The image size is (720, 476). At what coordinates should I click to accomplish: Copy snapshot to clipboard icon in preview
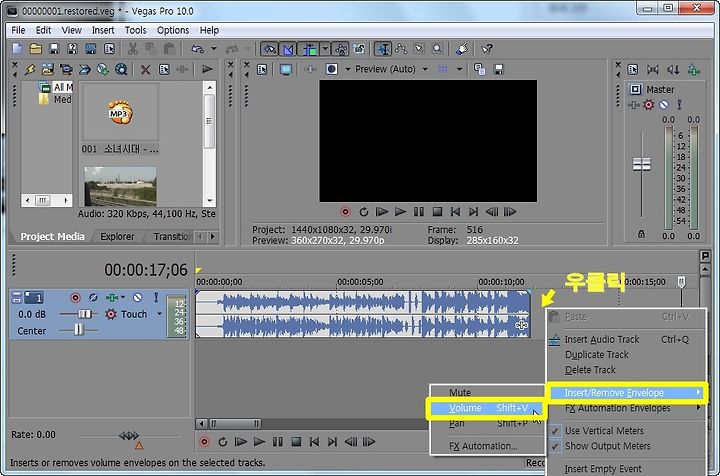[x=479, y=69]
